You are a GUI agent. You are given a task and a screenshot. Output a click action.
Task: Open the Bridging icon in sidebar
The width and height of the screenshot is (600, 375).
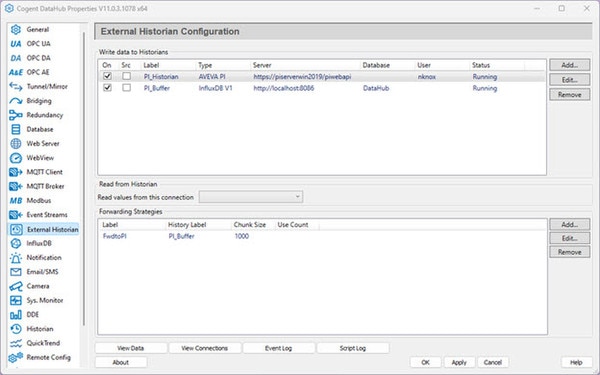click(16, 101)
